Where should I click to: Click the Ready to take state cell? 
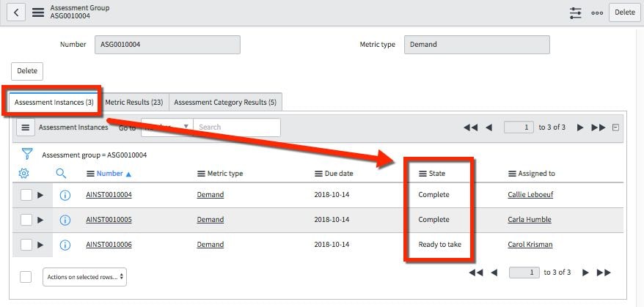coord(440,245)
